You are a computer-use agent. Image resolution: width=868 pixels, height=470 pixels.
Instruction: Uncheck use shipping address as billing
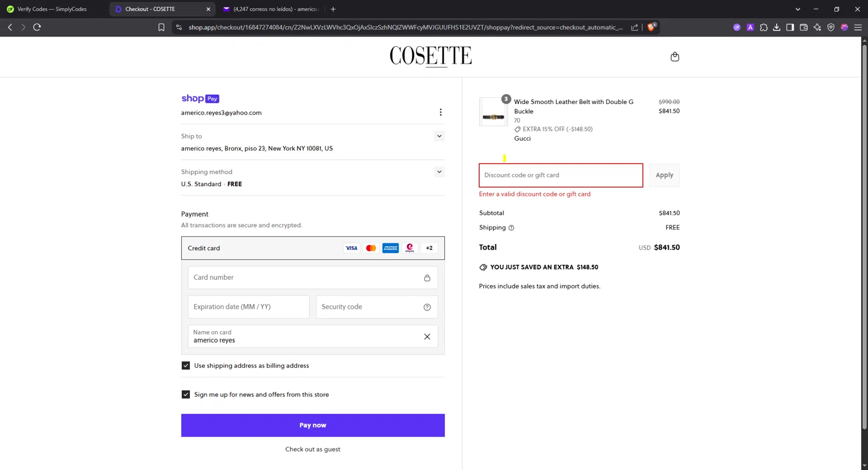[x=186, y=365]
